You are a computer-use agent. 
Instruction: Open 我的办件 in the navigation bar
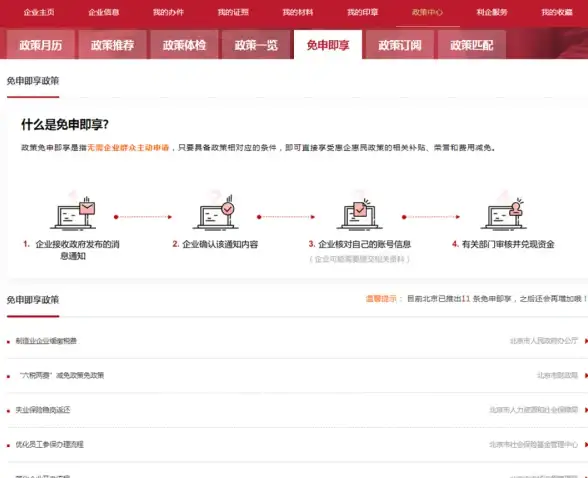pos(168,12)
